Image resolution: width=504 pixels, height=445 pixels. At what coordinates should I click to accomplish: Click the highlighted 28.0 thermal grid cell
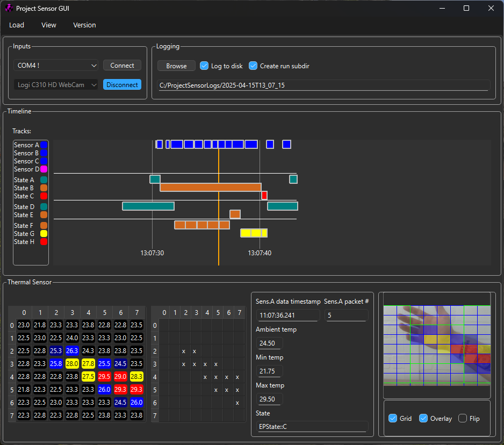pos(71,364)
